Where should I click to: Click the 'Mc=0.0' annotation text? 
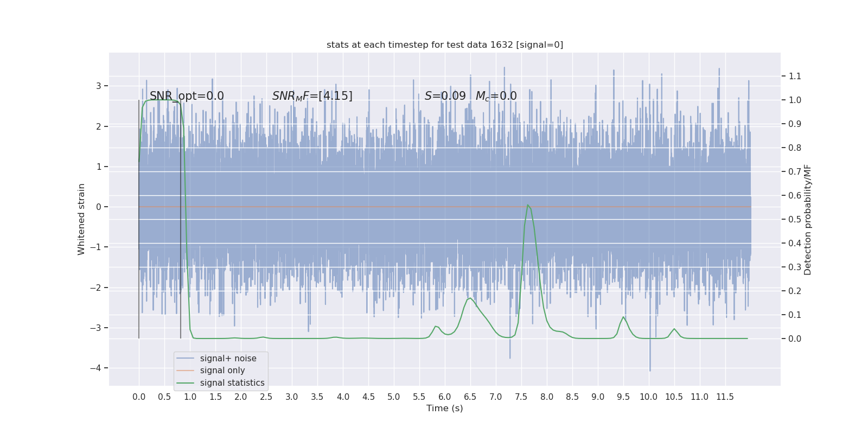coord(496,96)
